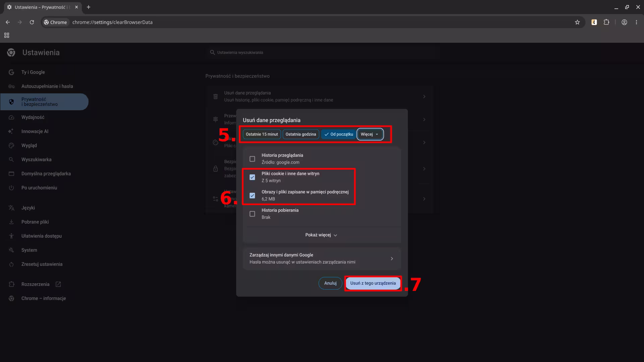The width and height of the screenshot is (644, 362).
Task: Bookmark this page with the star icon
Action: 577,22
